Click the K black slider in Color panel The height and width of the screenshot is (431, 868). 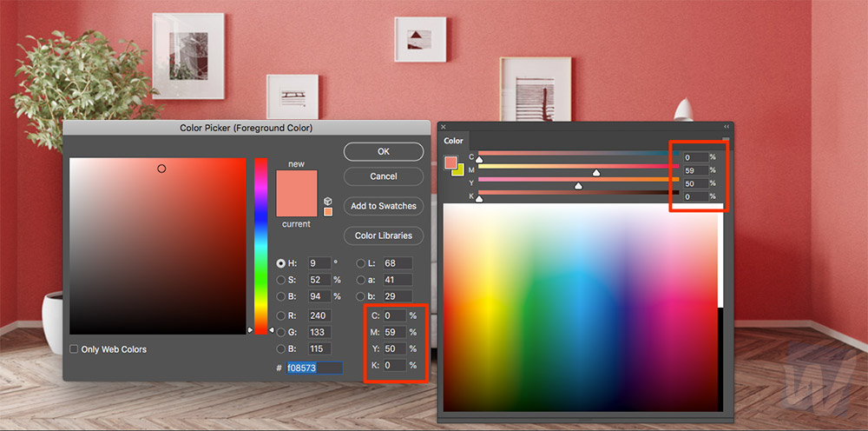578,193
